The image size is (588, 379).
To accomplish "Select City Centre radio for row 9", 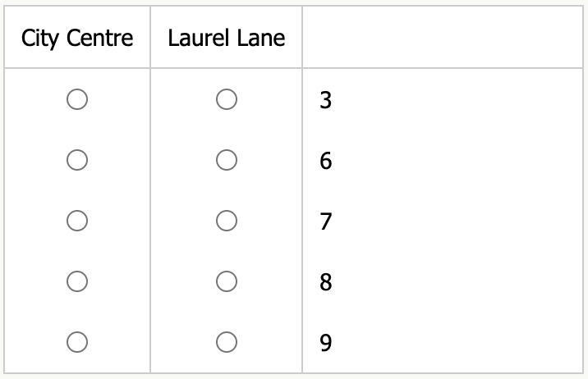I will coord(77,341).
